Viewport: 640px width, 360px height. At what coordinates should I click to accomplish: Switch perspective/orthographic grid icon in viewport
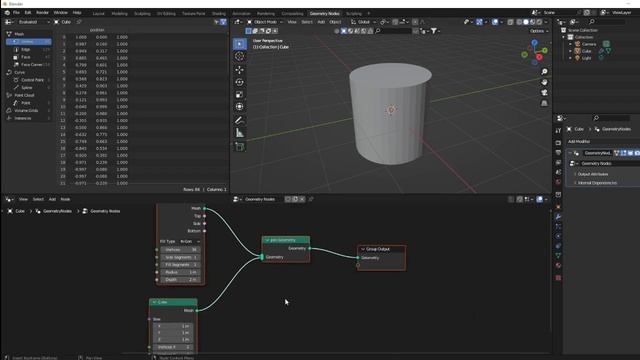544,103
